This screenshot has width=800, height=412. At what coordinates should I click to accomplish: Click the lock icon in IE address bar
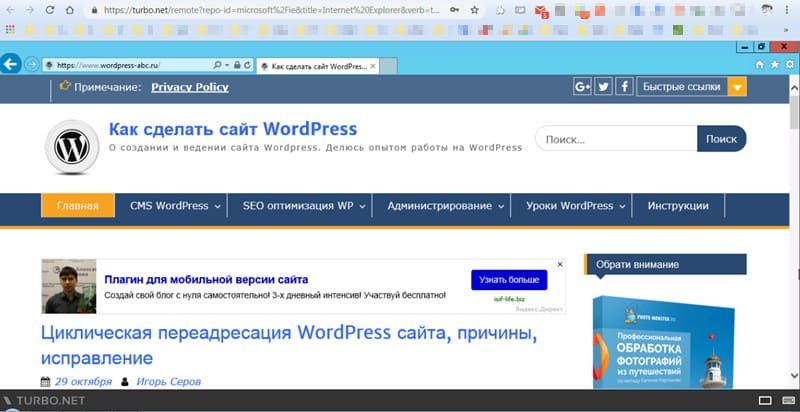(237, 65)
